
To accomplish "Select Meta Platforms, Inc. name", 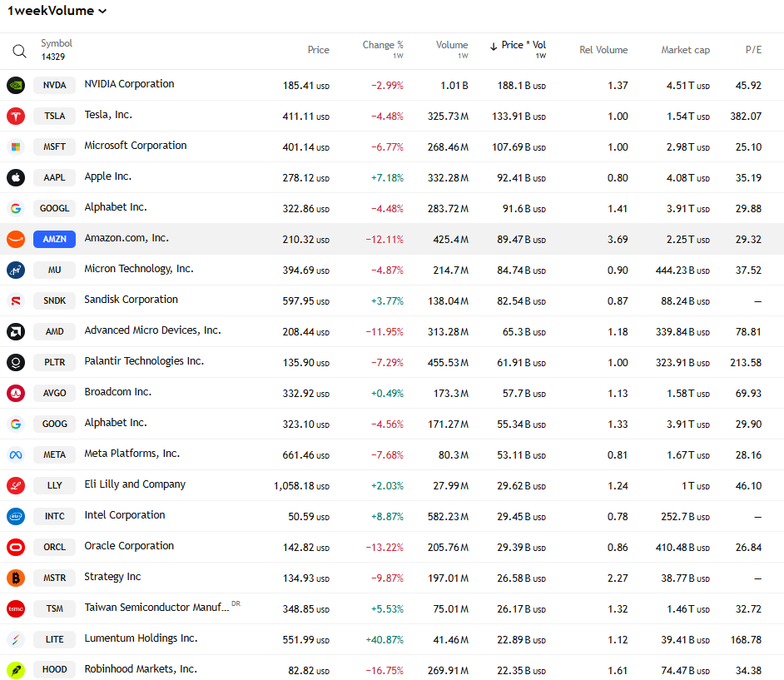I will 132,454.
